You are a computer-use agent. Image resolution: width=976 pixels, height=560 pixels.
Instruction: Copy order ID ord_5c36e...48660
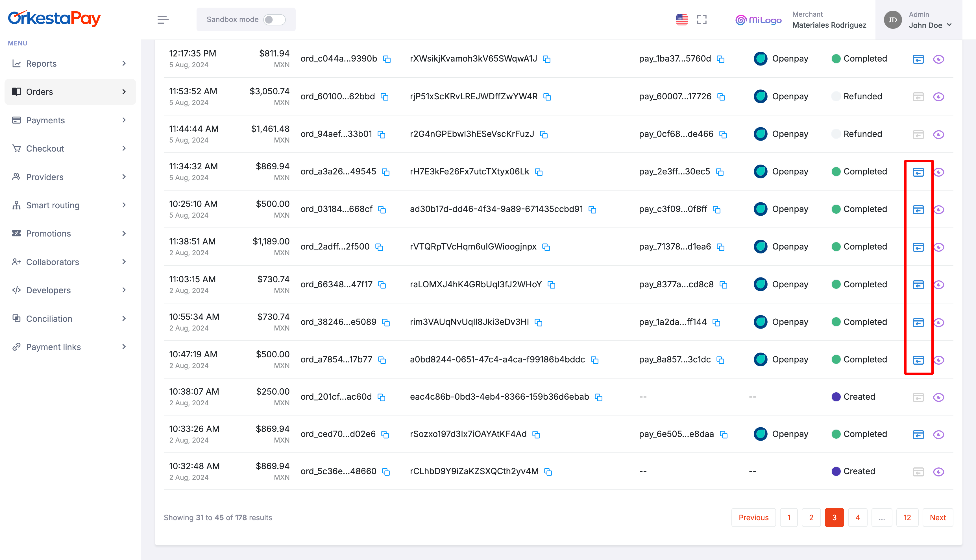[386, 472]
